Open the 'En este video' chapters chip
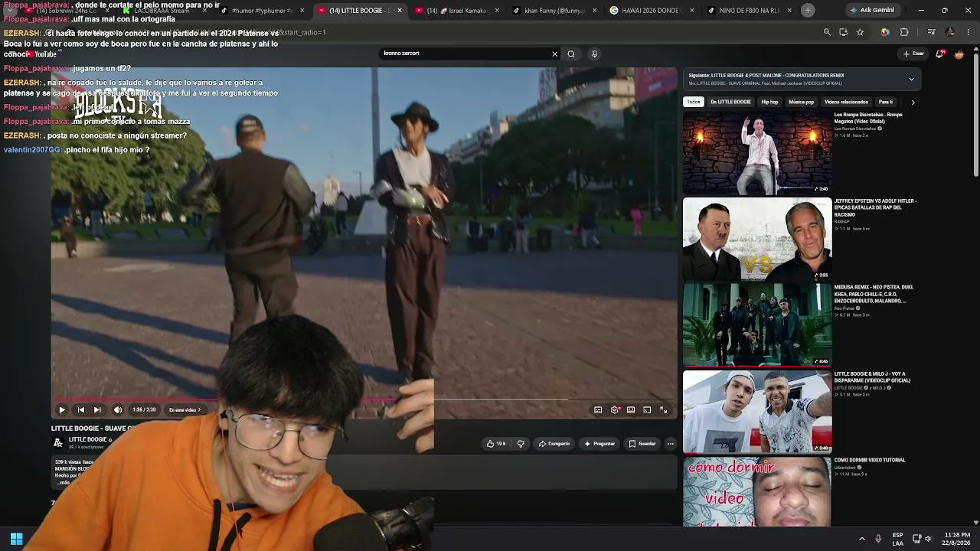 pyautogui.click(x=185, y=410)
